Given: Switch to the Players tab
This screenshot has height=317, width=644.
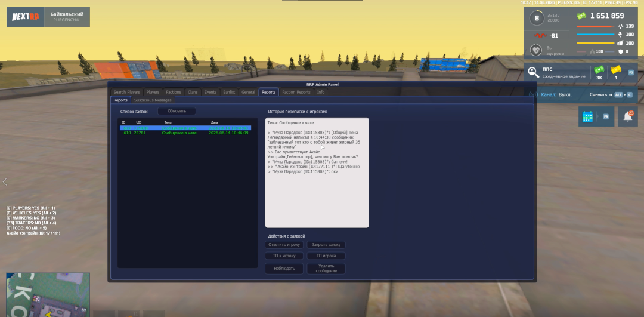Looking at the screenshot, I should (153, 92).
